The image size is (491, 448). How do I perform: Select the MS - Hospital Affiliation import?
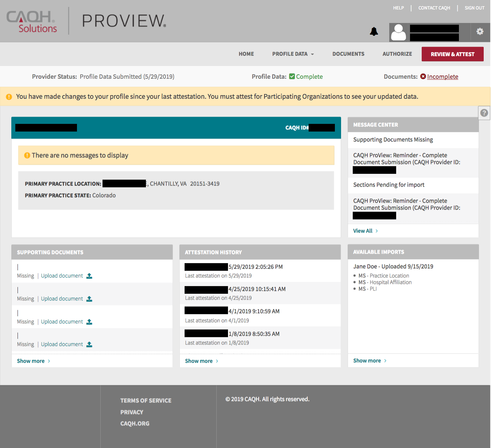tap(385, 283)
